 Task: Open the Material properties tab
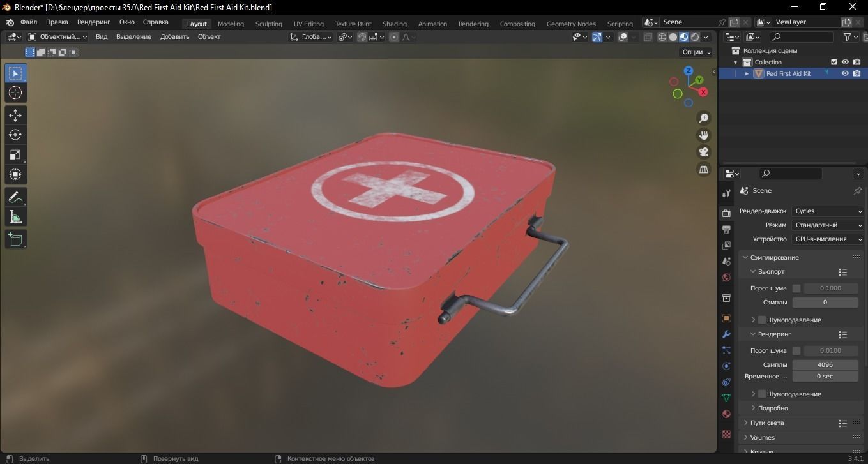(726, 414)
